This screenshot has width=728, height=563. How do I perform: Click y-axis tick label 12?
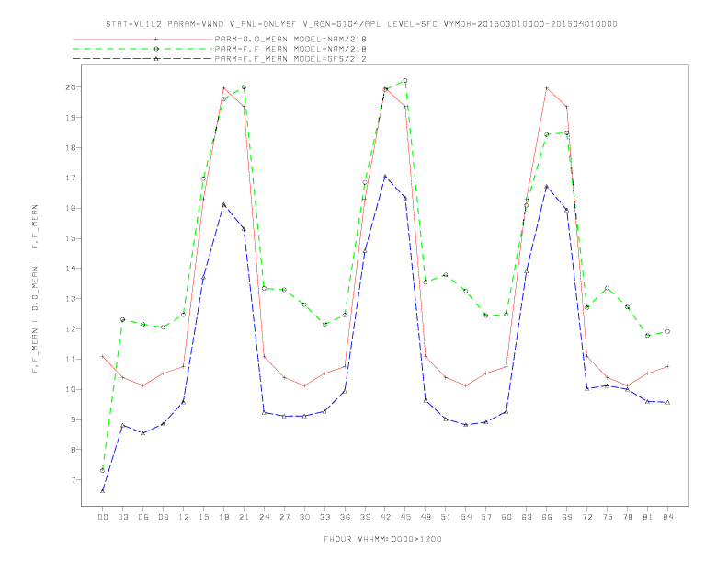point(71,329)
